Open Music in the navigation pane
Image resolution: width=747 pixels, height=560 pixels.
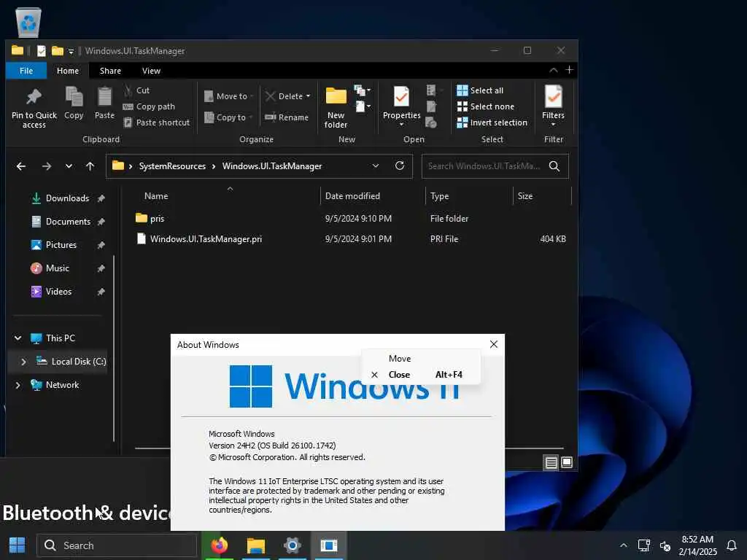[x=57, y=268]
